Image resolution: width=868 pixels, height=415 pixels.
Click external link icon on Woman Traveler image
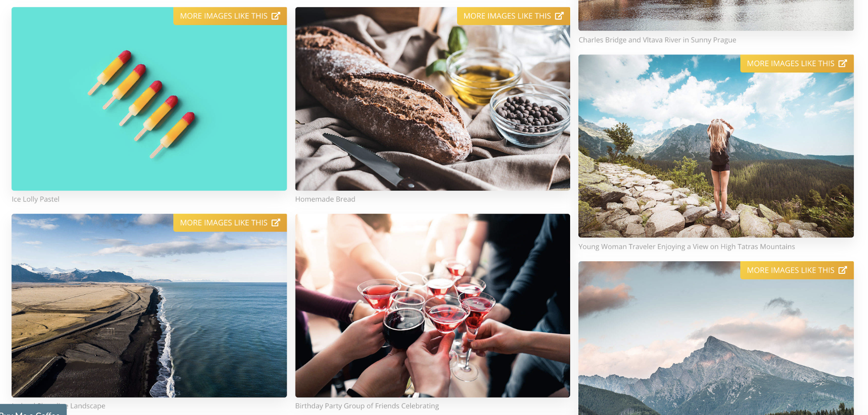pos(843,63)
